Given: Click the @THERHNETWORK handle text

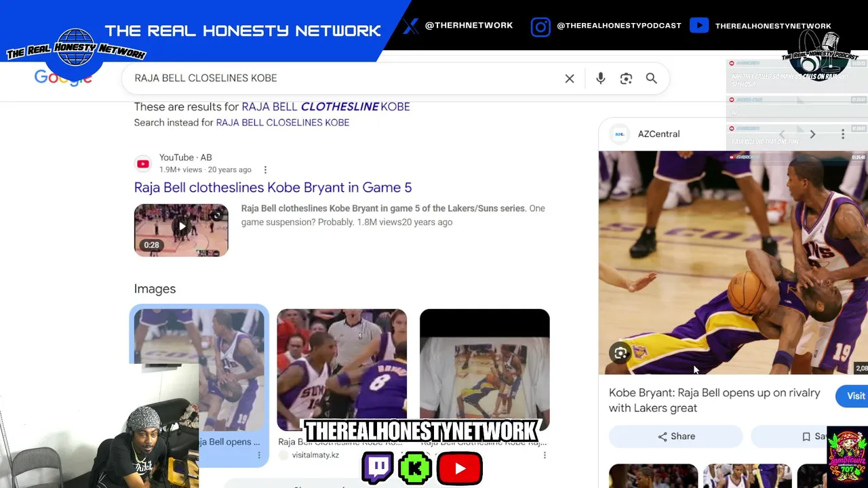Looking at the screenshot, I should tap(469, 26).
